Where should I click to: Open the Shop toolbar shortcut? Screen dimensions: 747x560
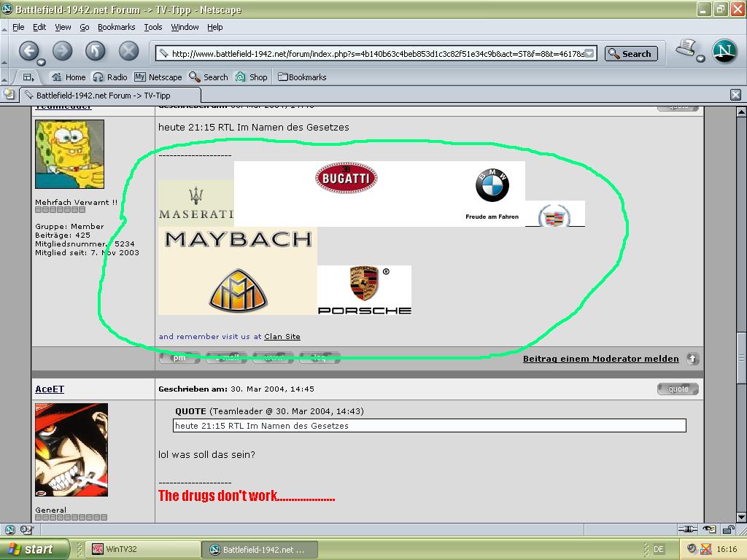point(251,77)
